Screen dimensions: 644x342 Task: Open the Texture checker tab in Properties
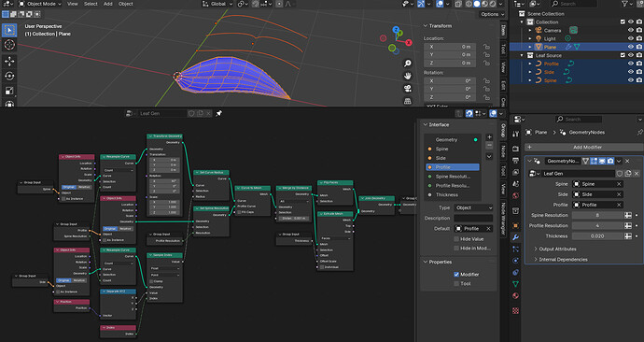pyautogui.click(x=515, y=311)
